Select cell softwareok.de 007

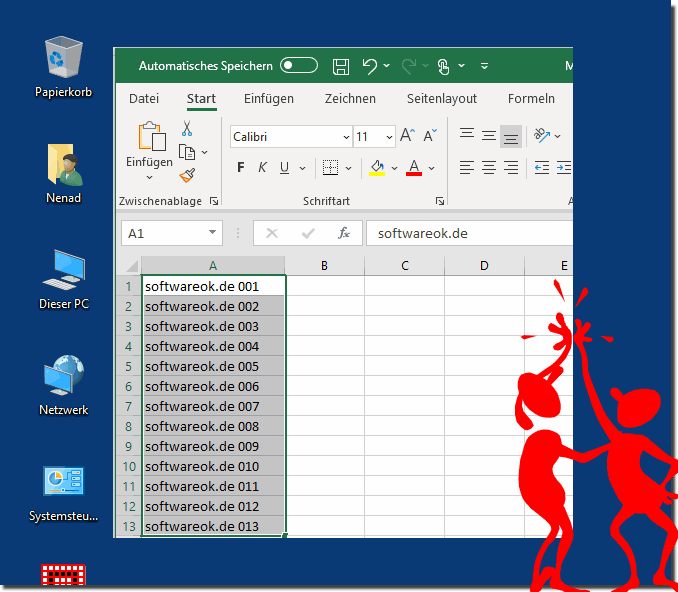(x=213, y=406)
